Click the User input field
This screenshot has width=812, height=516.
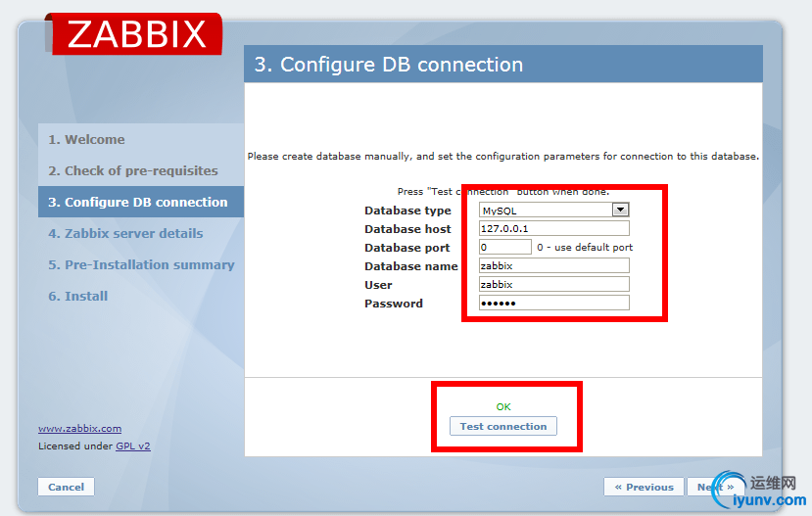click(554, 284)
